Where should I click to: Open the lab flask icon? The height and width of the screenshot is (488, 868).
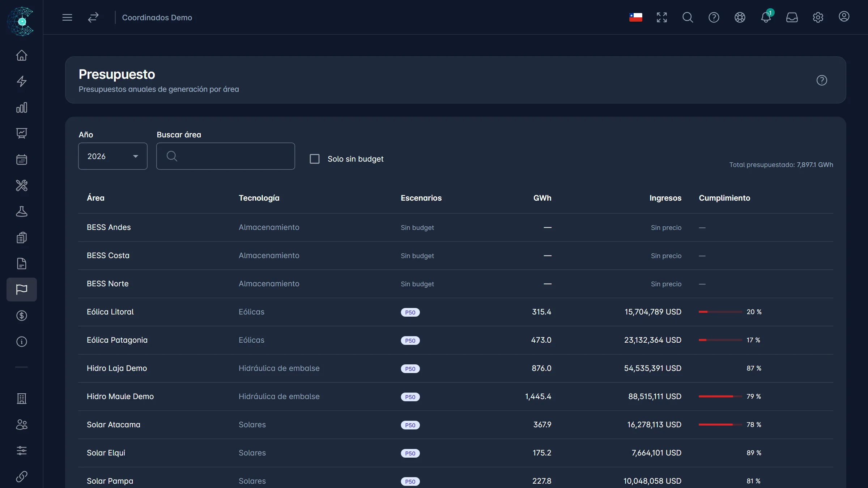[22, 211]
